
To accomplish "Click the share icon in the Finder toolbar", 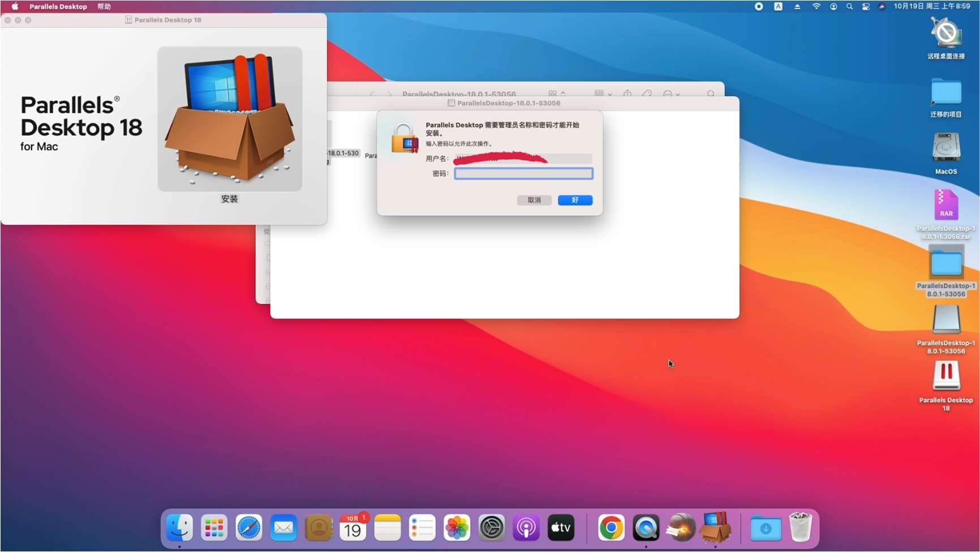I will tap(627, 93).
